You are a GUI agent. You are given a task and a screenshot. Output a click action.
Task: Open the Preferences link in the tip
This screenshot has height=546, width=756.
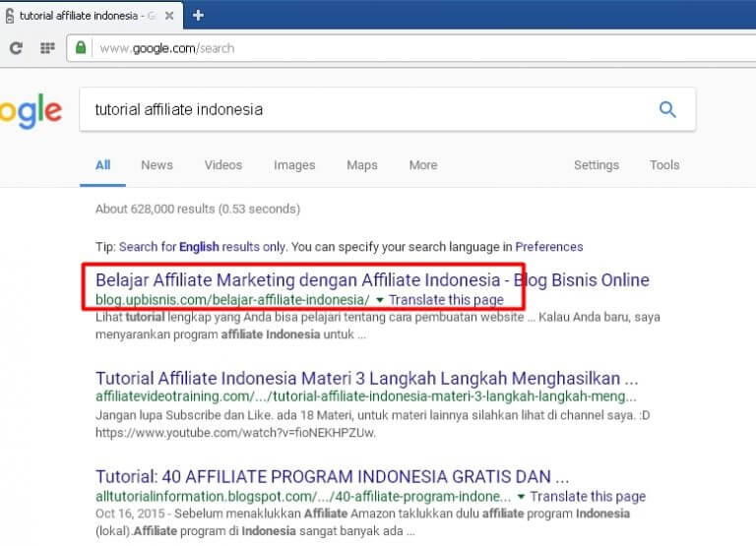pos(549,247)
